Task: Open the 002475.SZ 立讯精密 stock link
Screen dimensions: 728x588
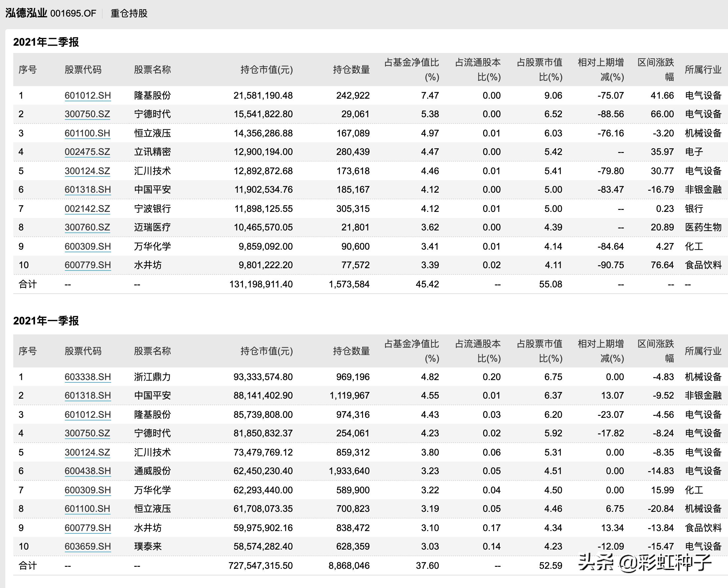Action: (x=87, y=152)
